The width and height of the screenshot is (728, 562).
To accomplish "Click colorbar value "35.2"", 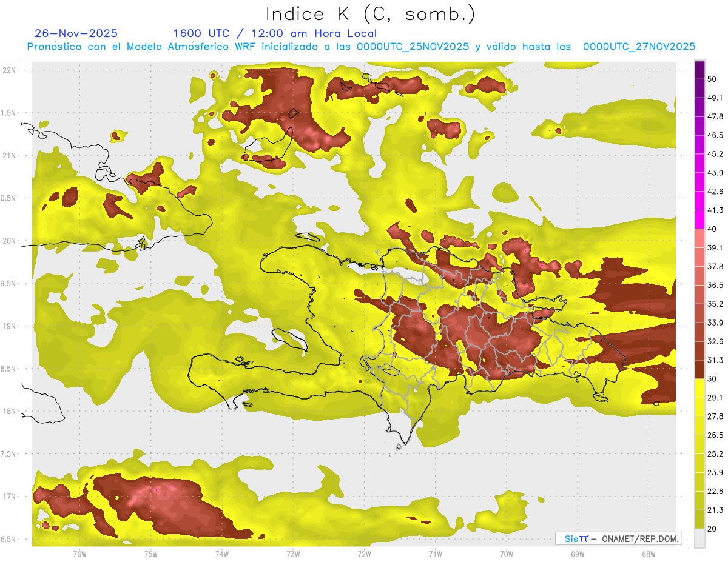I will pyautogui.click(x=715, y=304).
